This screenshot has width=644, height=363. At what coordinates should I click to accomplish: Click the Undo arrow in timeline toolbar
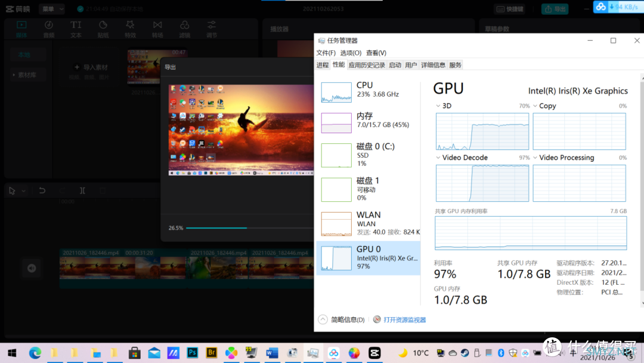click(x=42, y=190)
